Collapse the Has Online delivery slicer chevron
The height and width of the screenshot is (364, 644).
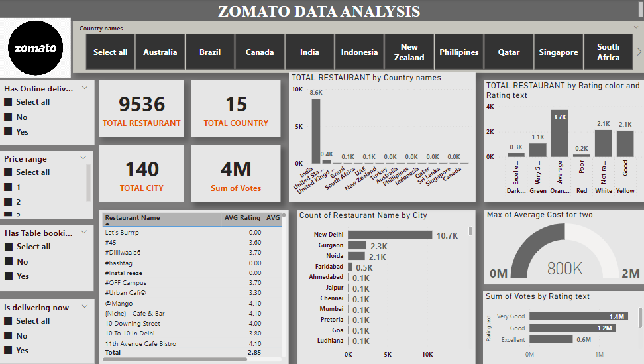pyautogui.click(x=85, y=88)
